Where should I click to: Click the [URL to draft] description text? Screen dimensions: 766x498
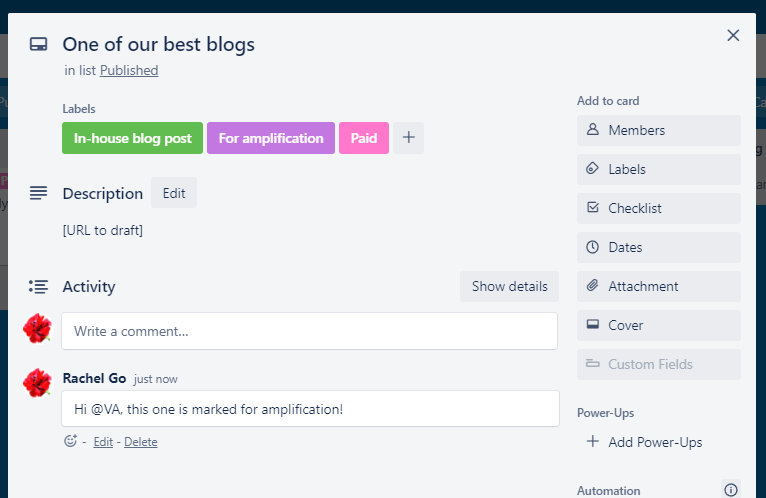pos(103,230)
